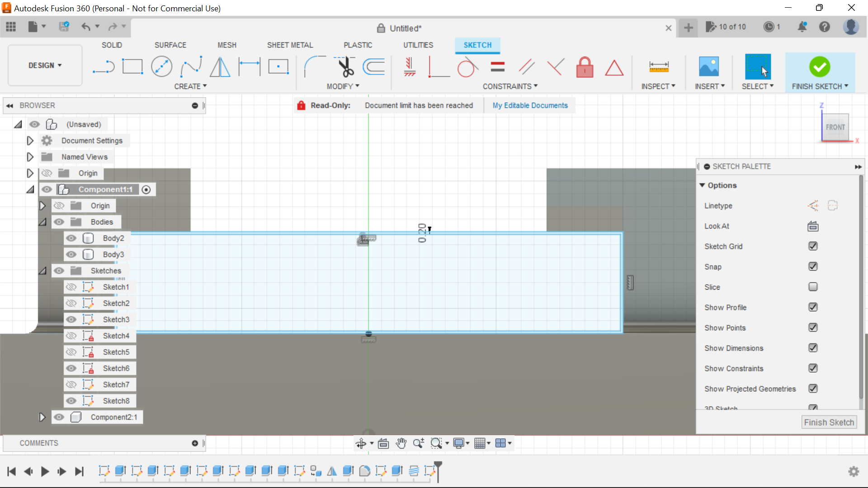Apply the Tangent constraint
Screen dimensions: 868x488
coord(468,67)
